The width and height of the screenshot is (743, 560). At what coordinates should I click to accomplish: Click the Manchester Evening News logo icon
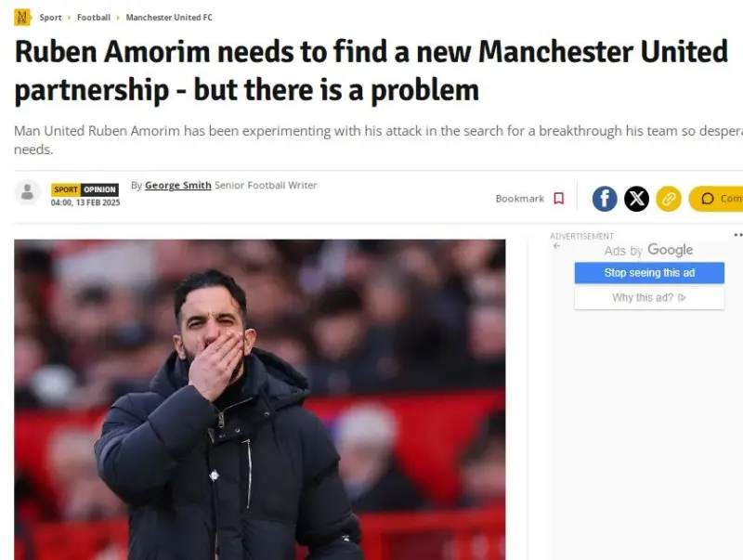pyautogui.click(x=22, y=18)
